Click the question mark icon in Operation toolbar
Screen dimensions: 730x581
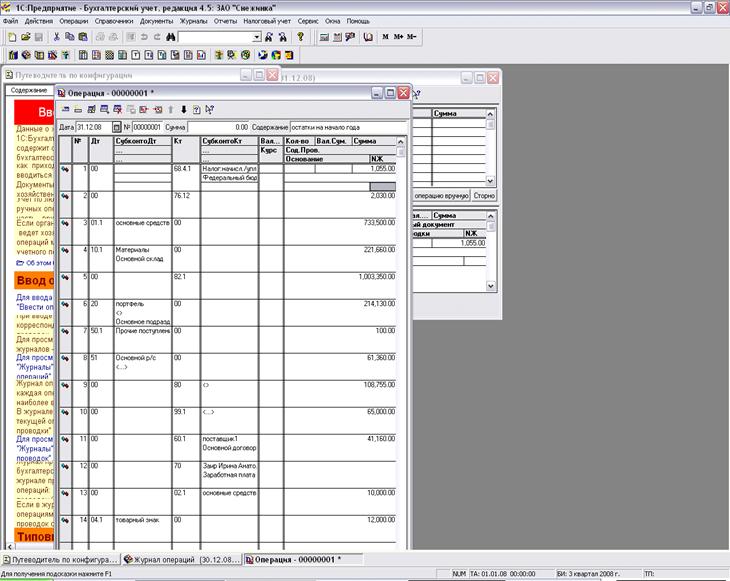[196, 110]
